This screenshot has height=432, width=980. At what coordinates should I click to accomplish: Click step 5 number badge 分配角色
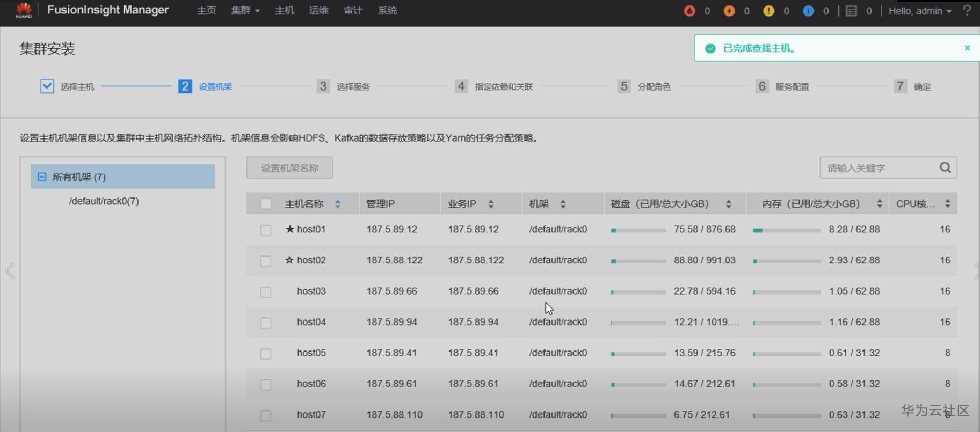(x=623, y=86)
